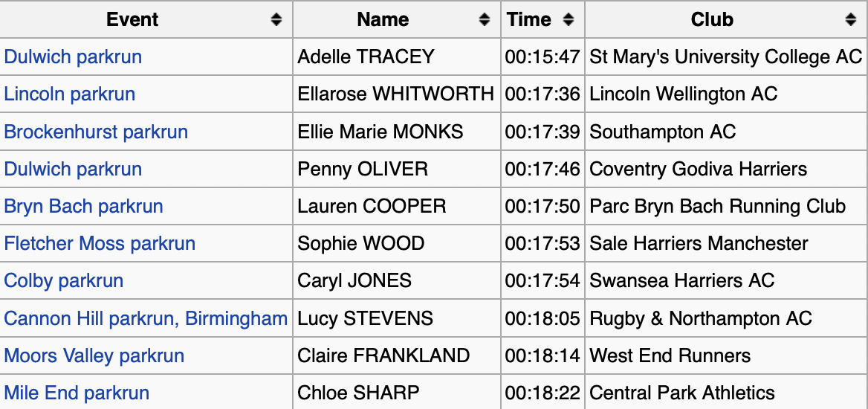Open the Fletcher Moss parkrun link

pyautogui.click(x=100, y=243)
